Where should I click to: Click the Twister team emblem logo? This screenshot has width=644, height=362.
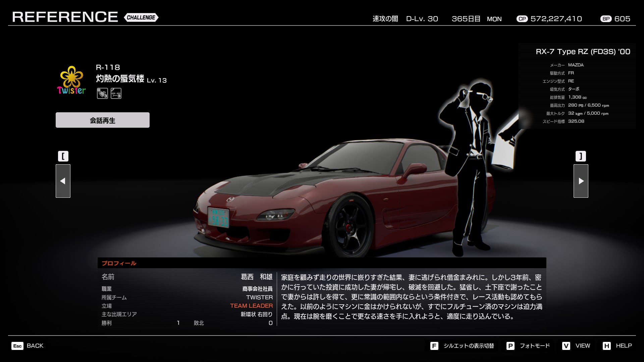tap(71, 80)
